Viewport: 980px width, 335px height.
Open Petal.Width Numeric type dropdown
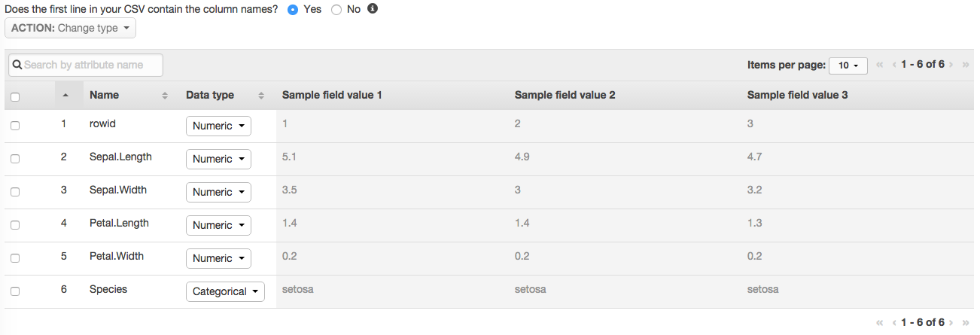[x=218, y=258]
